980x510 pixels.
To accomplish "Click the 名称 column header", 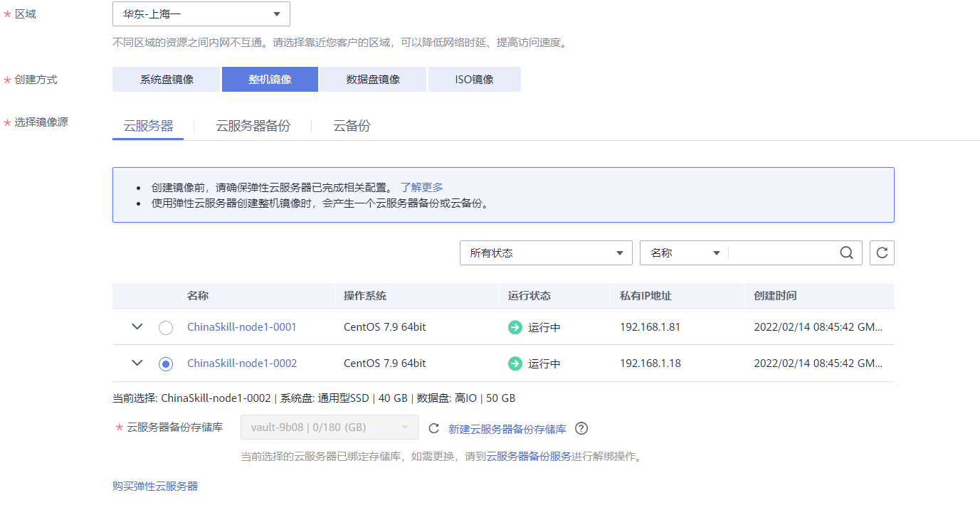I will 198,296.
